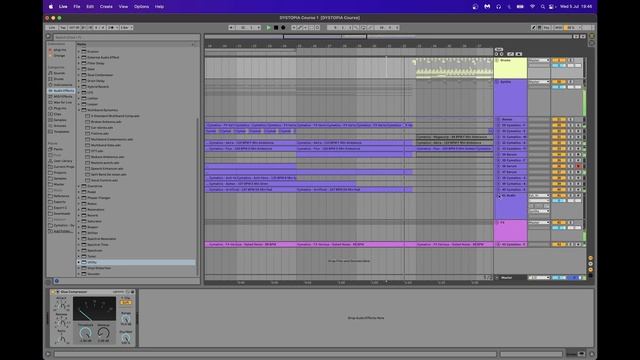Adjust Glue Compressor Threshold knob
The height and width of the screenshot is (360, 640).
85,333
